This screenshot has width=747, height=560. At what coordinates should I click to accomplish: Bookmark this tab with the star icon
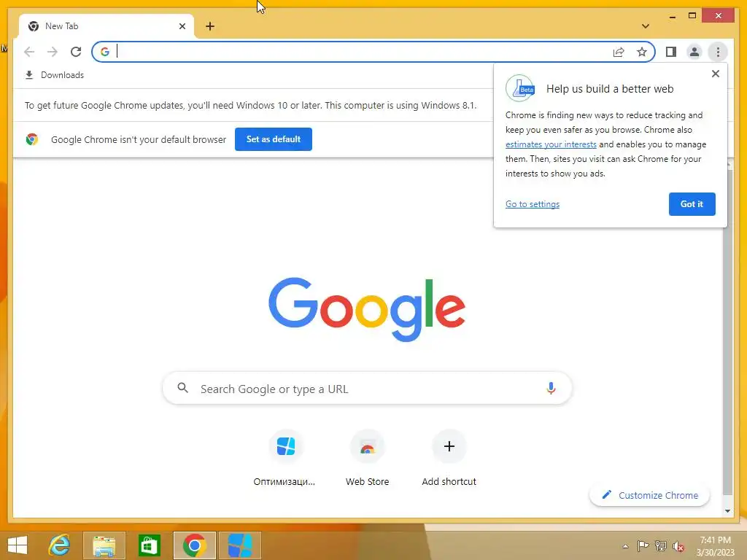coord(642,52)
